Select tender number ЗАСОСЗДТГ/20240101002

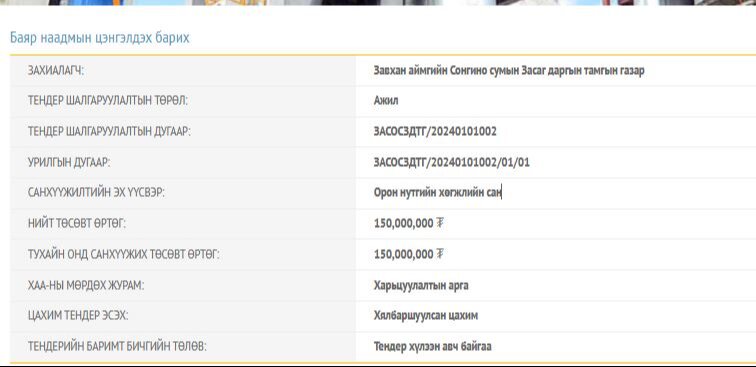435,132
